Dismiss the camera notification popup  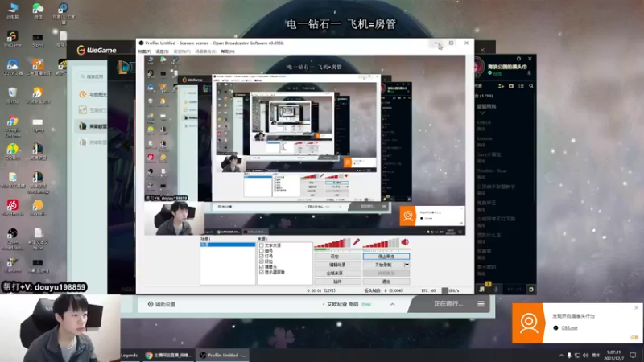tap(636, 307)
